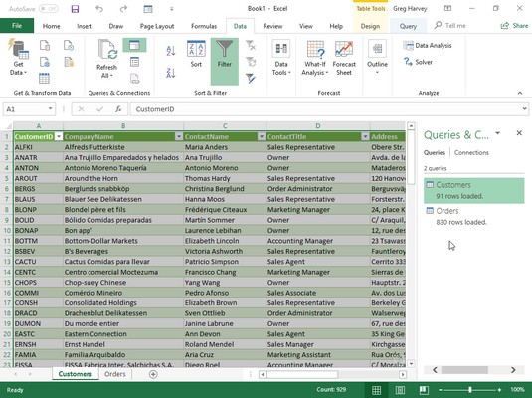The image size is (532, 398).
Task: Click the Sort Z to A icon
Action: pos(171,73)
